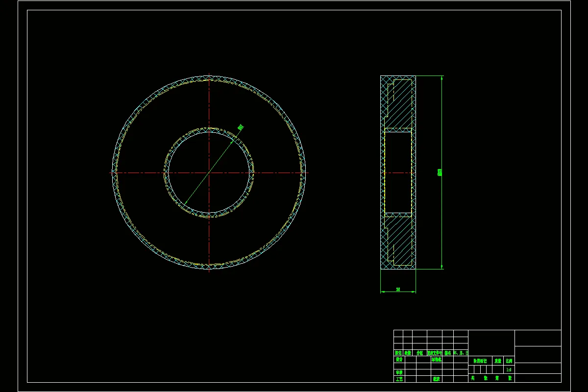
Task: Click the 标准化 label in title block
Action: point(437,359)
